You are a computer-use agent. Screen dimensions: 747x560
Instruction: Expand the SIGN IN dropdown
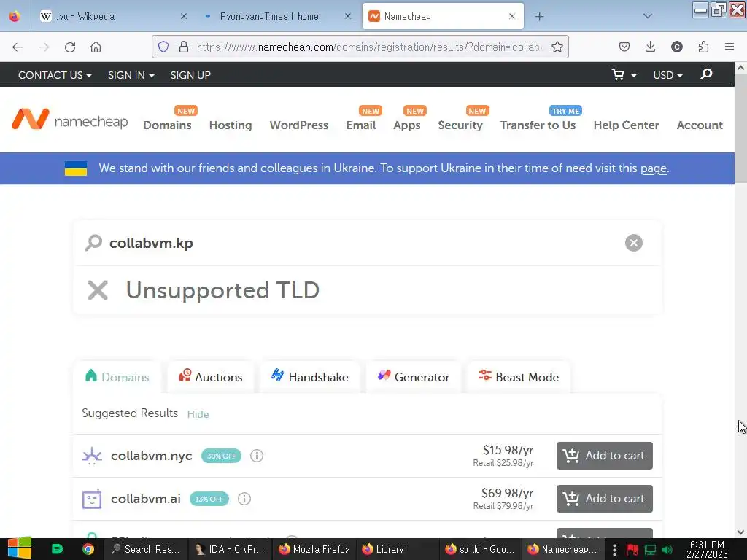(131, 75)
